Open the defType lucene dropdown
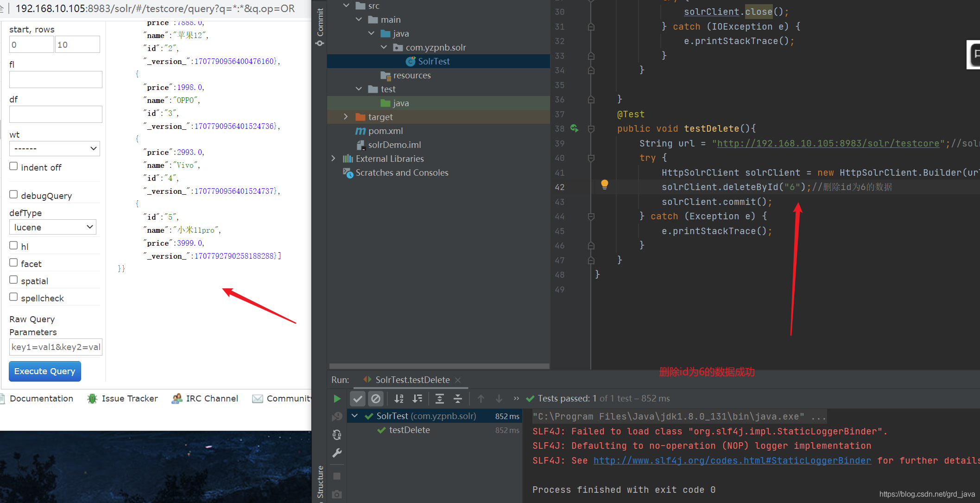The image size is (980, 503). point(53,227)
